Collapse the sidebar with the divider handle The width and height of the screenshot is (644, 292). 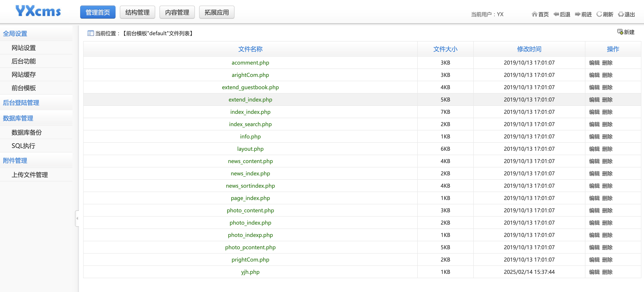77,218
